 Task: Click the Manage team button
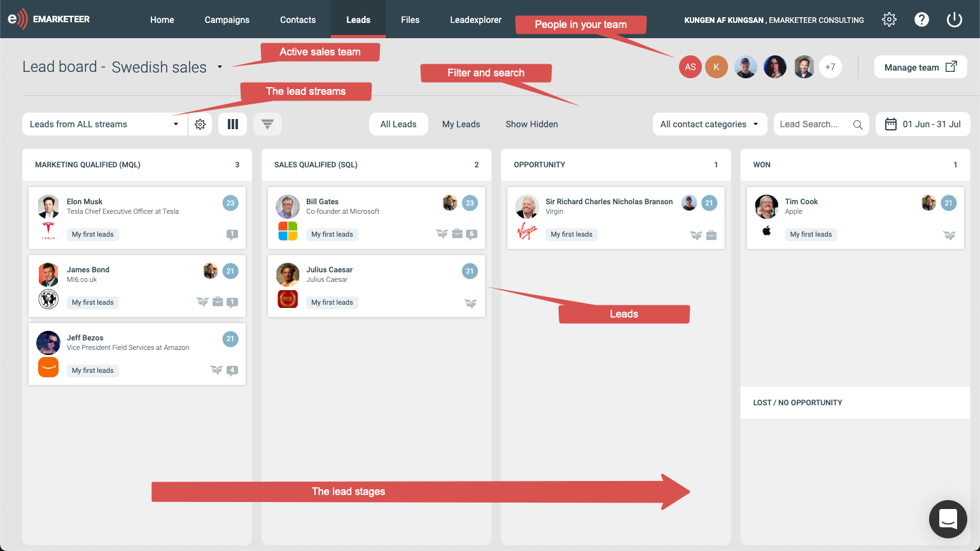pyautogui.click(x=921, y=67)
